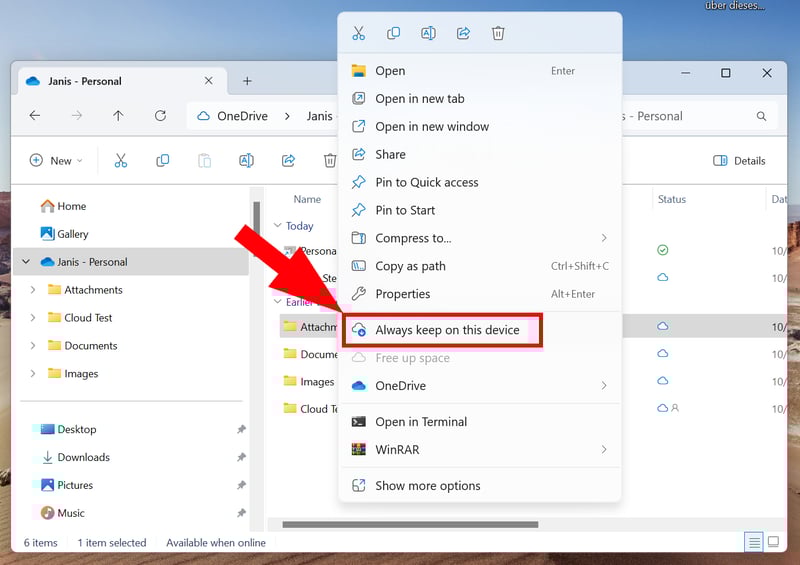
Task: Open the OneDrive submenu entry
Action: click(480, 386)
